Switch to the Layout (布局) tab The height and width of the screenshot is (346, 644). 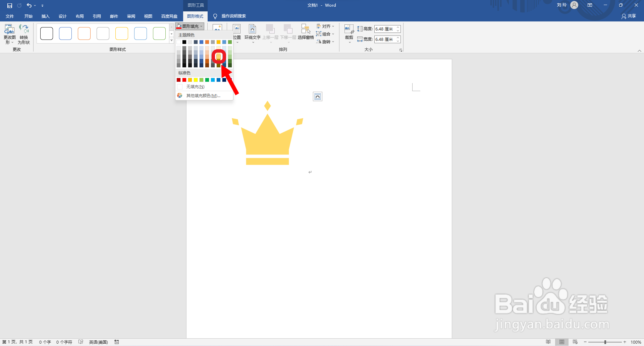coord(79,16)
